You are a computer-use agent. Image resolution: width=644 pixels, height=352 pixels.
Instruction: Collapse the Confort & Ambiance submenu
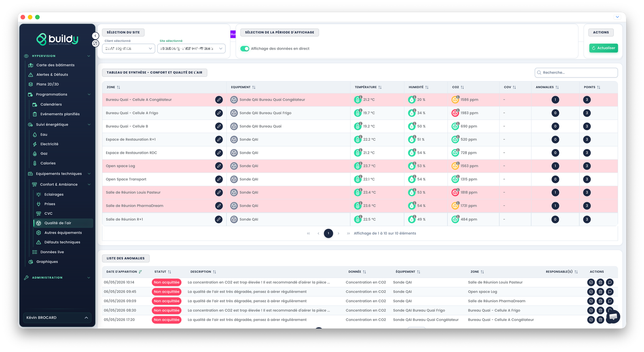point(89,184)
